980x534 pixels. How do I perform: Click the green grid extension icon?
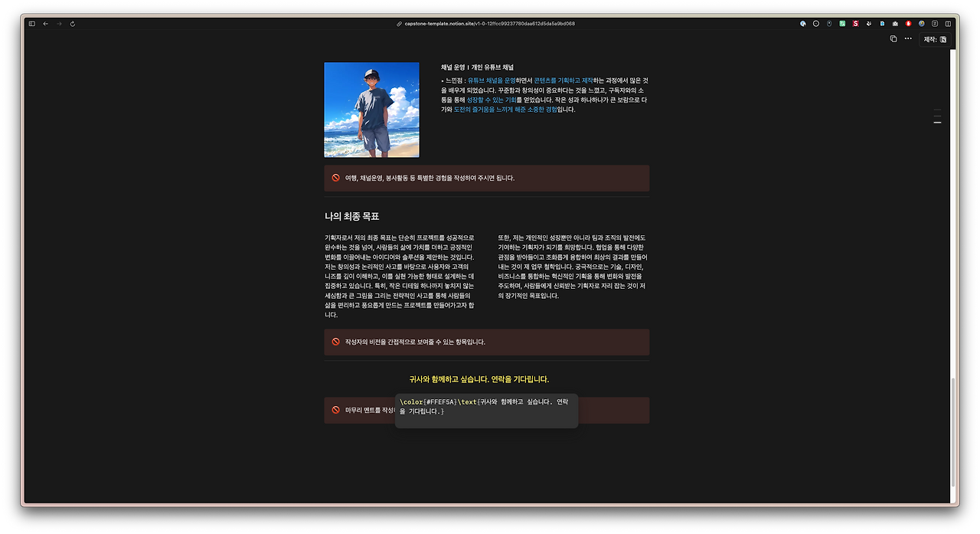click(842, 24)
